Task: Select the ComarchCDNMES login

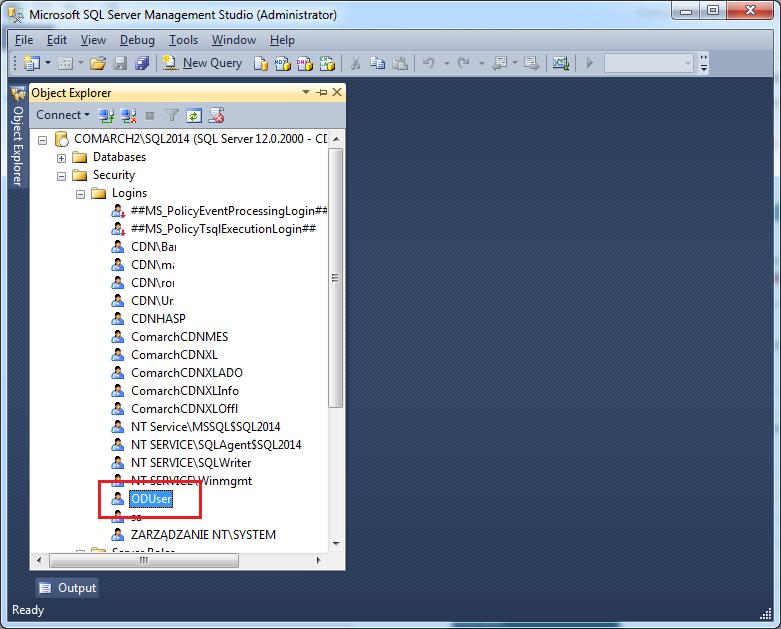Action: [x=179, y=337]
